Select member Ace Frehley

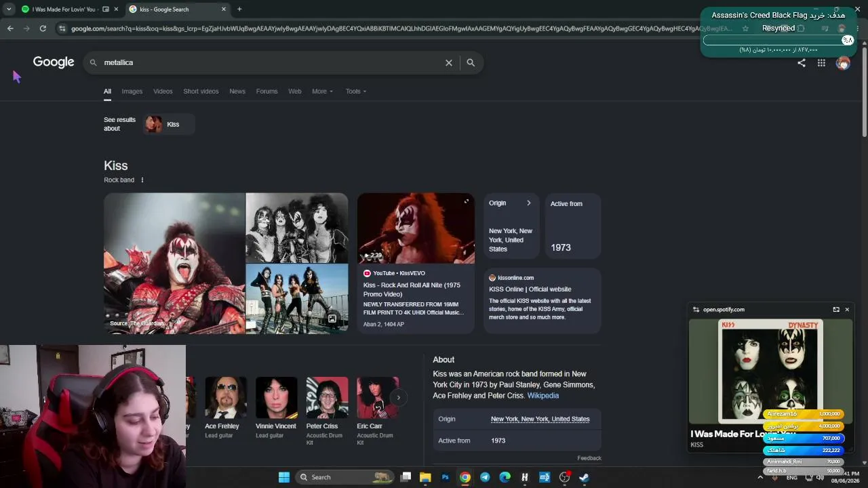coord(225,409)
